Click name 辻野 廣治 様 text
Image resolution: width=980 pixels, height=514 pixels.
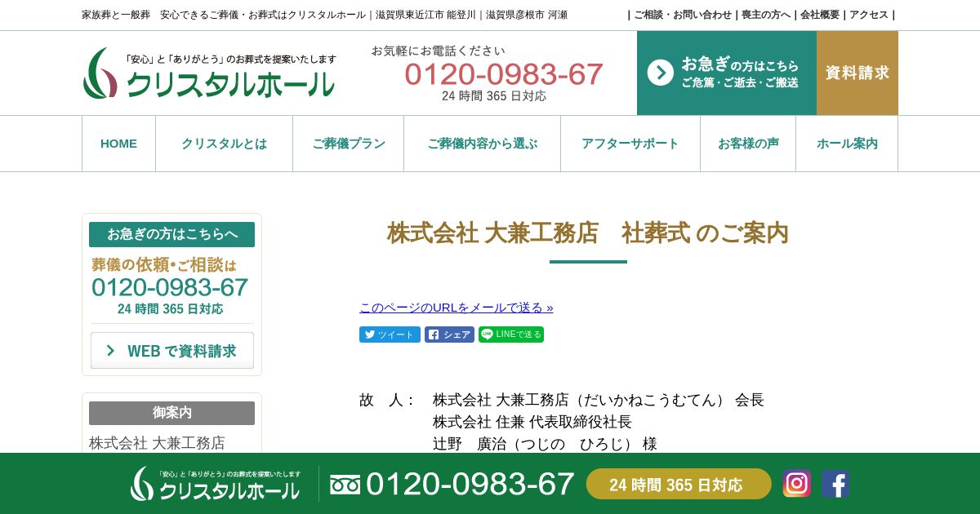545,444
